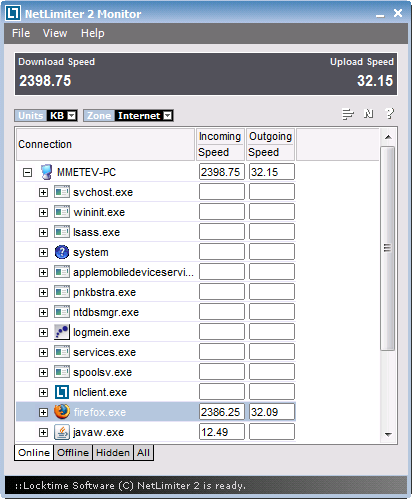
Task: Expand the spoolsv.exe node
Action: (x=43, y=372)
